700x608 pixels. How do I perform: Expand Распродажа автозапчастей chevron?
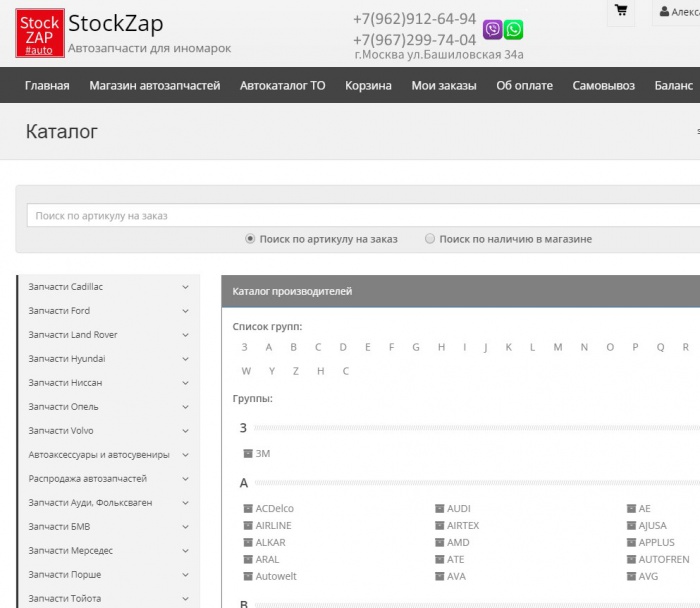point(185,479)
